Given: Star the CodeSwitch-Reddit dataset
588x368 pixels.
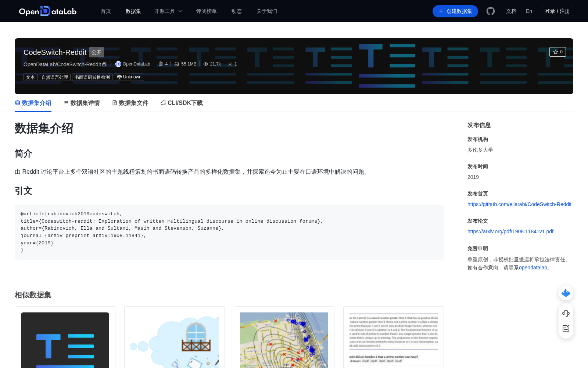Looking at the screenshot, I should click(x=557, y=52).
